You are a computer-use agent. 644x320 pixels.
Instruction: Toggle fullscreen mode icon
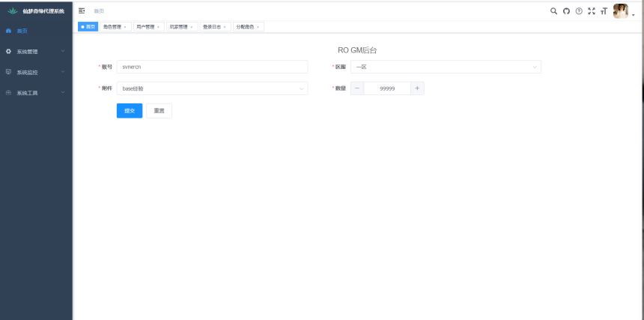pyautogui.click(x=592, y=11)
